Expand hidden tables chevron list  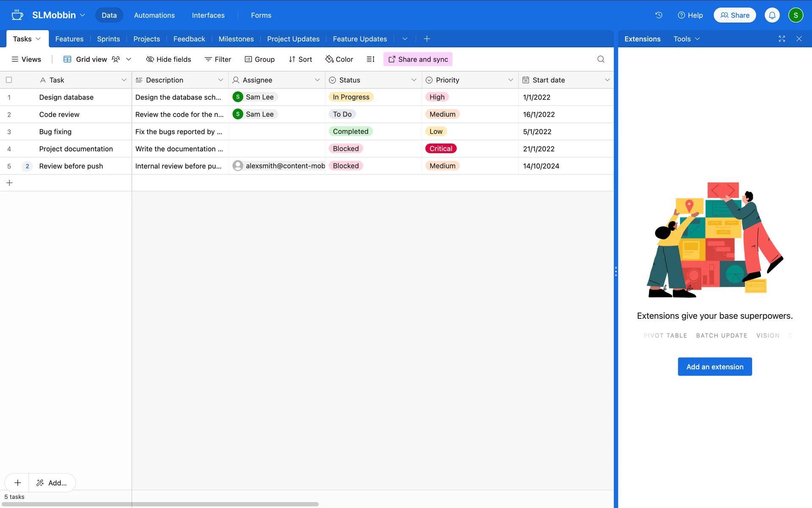pyautogui.click(x=405, y=39)
